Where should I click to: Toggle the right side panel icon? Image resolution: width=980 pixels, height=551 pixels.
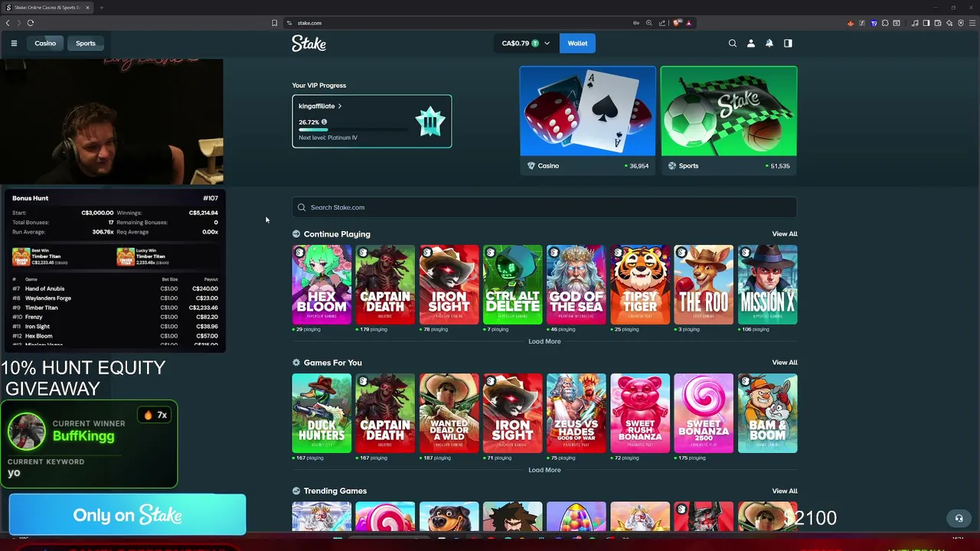tap(788, 44)
